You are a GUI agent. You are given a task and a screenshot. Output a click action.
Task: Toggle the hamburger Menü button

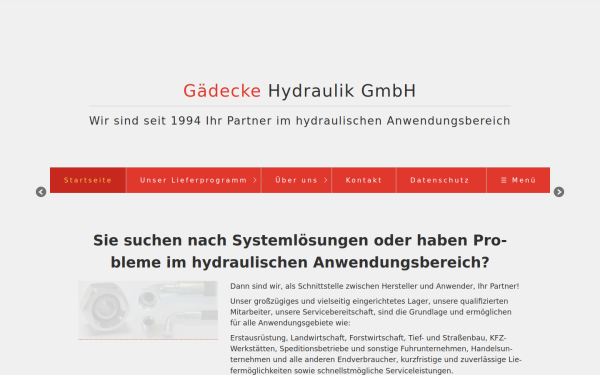tap(518, 180)
